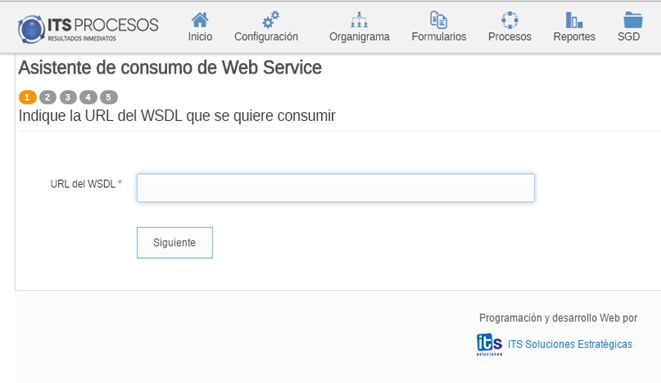Open the Formularios documents icon

438,20
